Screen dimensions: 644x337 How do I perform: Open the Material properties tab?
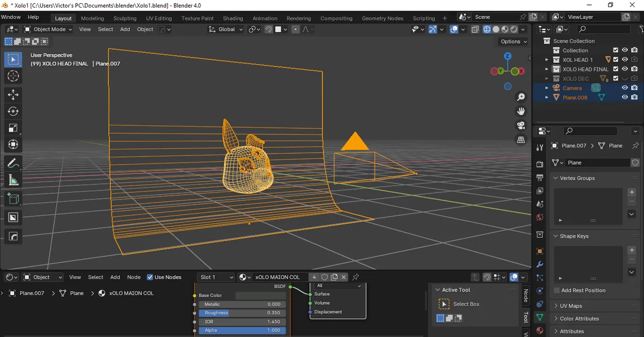pos(540,330)
